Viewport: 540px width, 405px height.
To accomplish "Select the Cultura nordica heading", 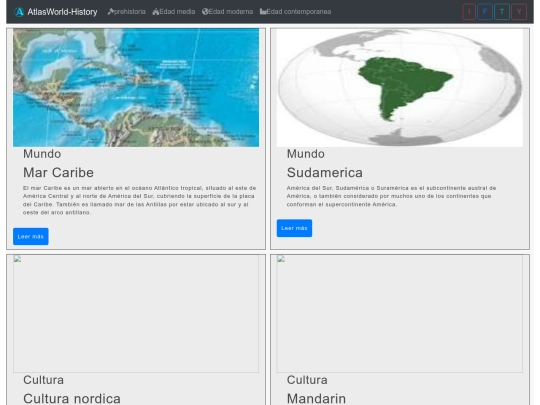I will (x=72, y=398).
